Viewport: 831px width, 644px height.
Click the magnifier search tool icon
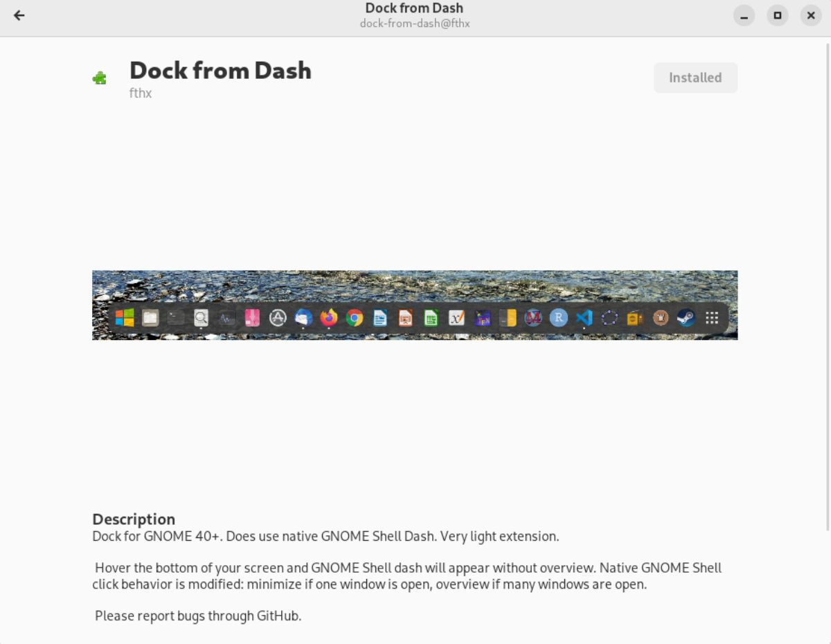(200, 319)
